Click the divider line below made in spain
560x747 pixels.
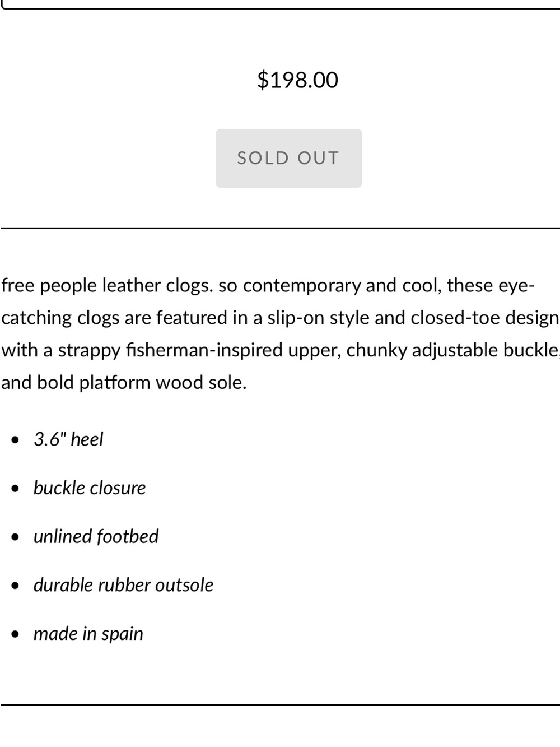pyautogui.click(x=280, y=705)
